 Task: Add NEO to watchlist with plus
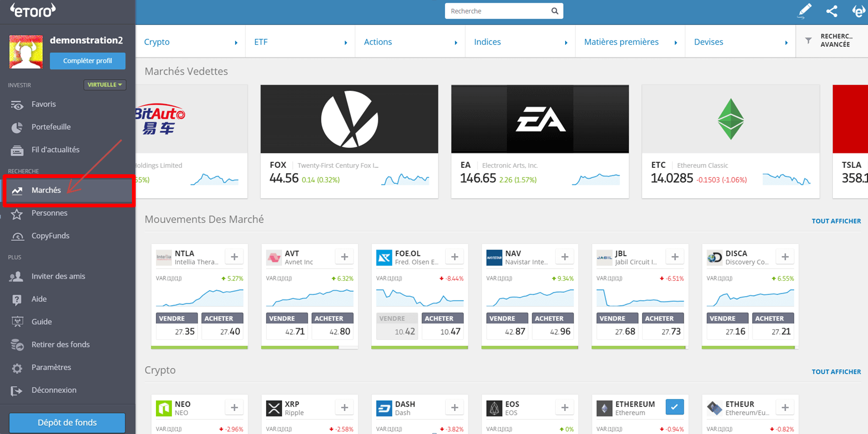(x=234, y=408)
